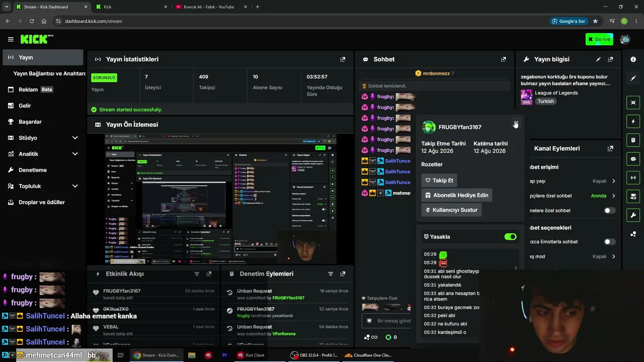Toggle the stream statistics broadcast widget

pos(633,177)
